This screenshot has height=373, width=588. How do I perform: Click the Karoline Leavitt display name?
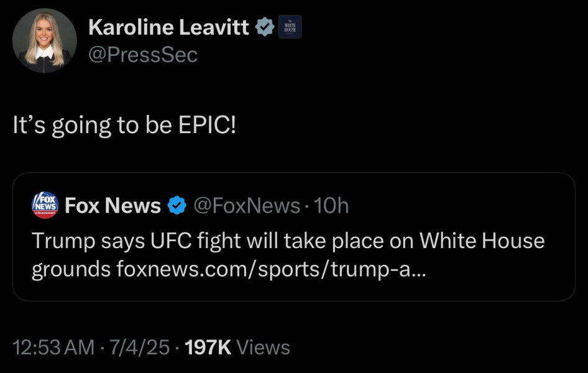click(x=169, y=27)
